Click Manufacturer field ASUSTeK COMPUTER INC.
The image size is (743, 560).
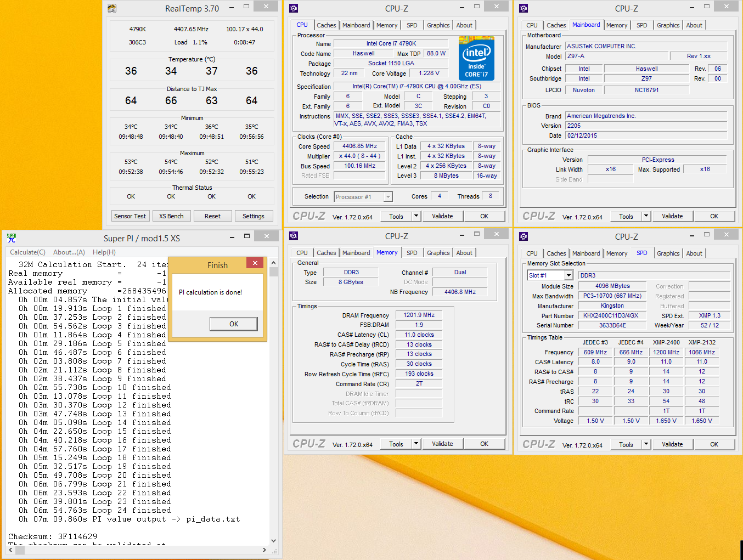click(x=646, y=47)
